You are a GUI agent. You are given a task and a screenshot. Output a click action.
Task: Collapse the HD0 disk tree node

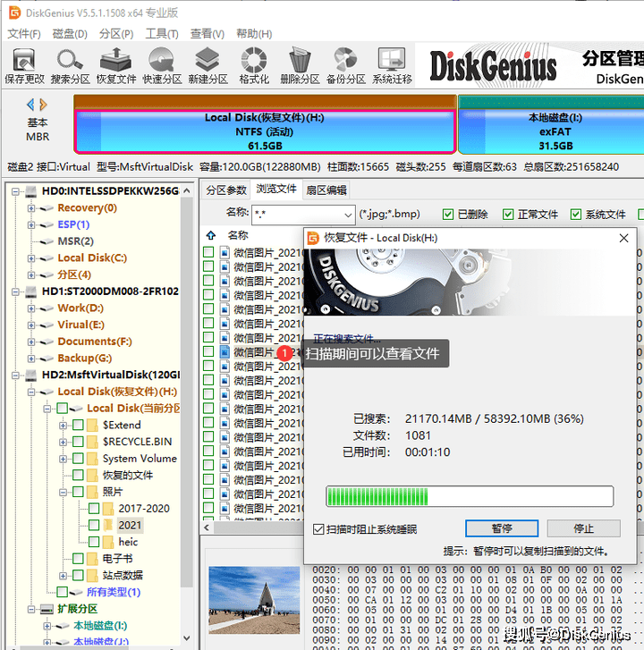click(x=15, y=191)
